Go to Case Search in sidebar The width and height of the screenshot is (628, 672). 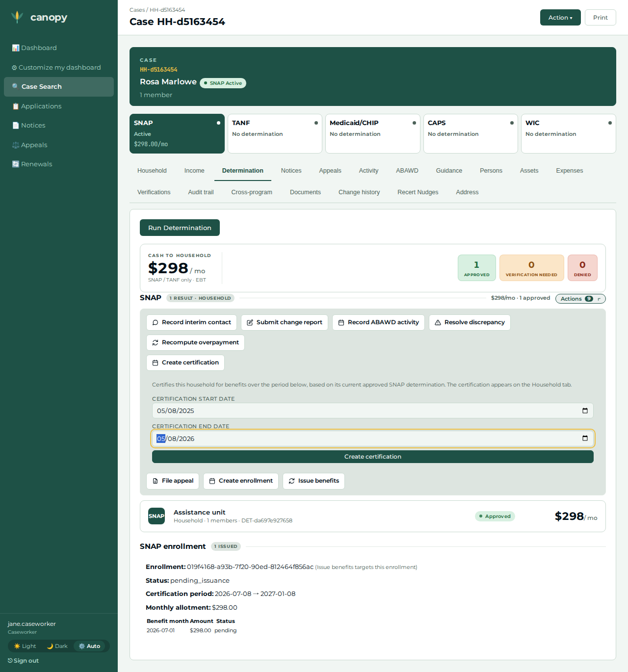point(59,86)
